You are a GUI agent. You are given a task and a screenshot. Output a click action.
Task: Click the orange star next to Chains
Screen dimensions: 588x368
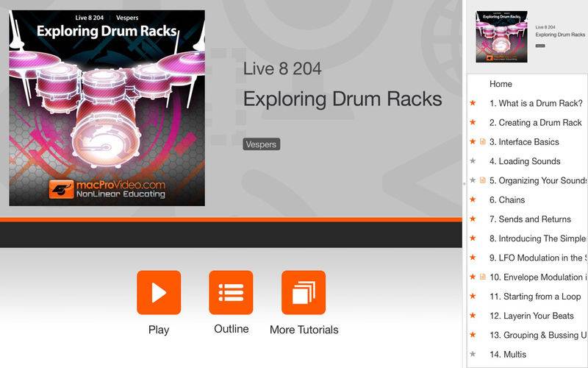(x=473, y=199)
